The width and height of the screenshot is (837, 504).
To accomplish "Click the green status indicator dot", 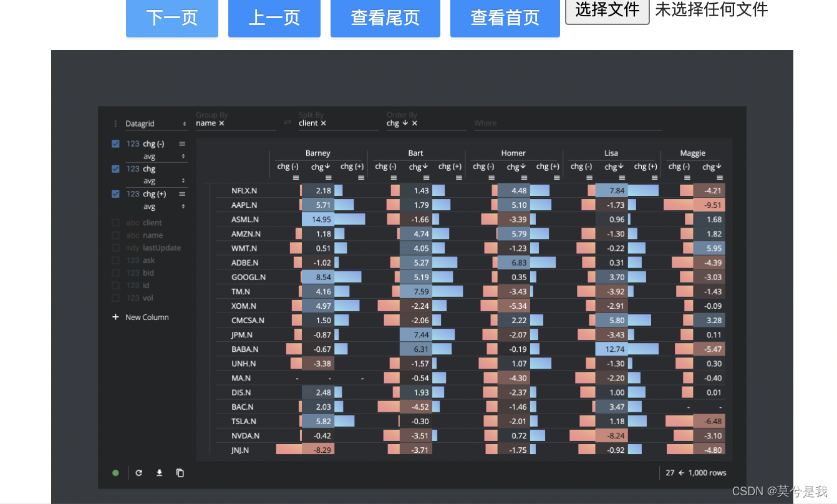I will click(115, 473).
